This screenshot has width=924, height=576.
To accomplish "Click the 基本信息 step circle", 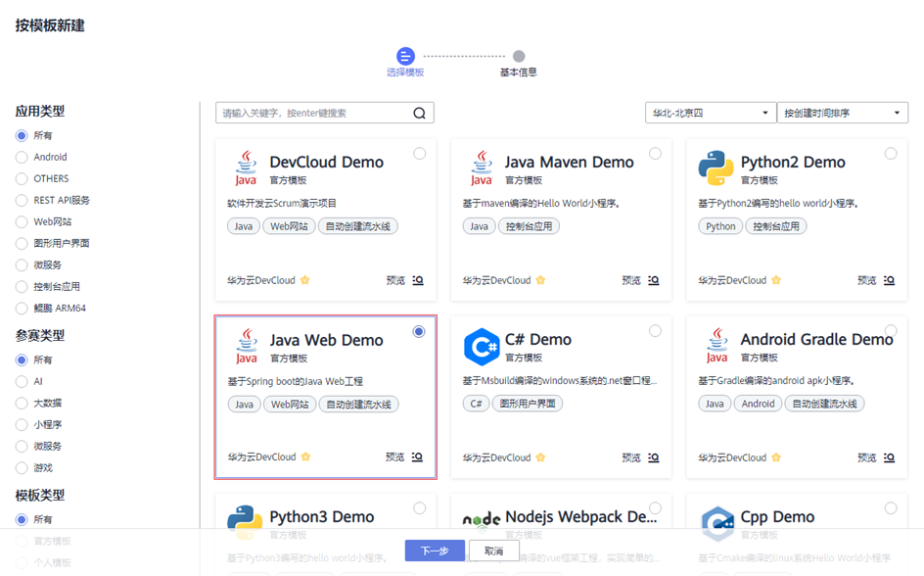I will click(x=519, y=56).
